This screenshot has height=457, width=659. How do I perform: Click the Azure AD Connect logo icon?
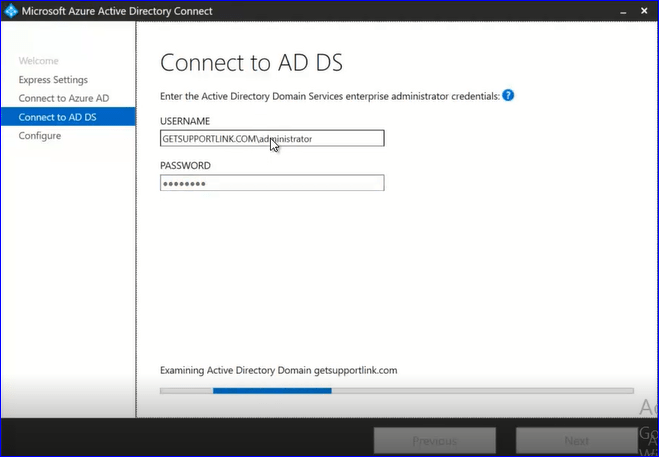[11, 11]
